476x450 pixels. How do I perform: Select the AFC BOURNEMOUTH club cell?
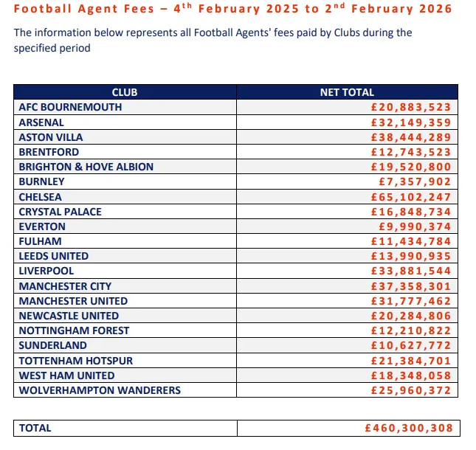(x=71, y=107)
